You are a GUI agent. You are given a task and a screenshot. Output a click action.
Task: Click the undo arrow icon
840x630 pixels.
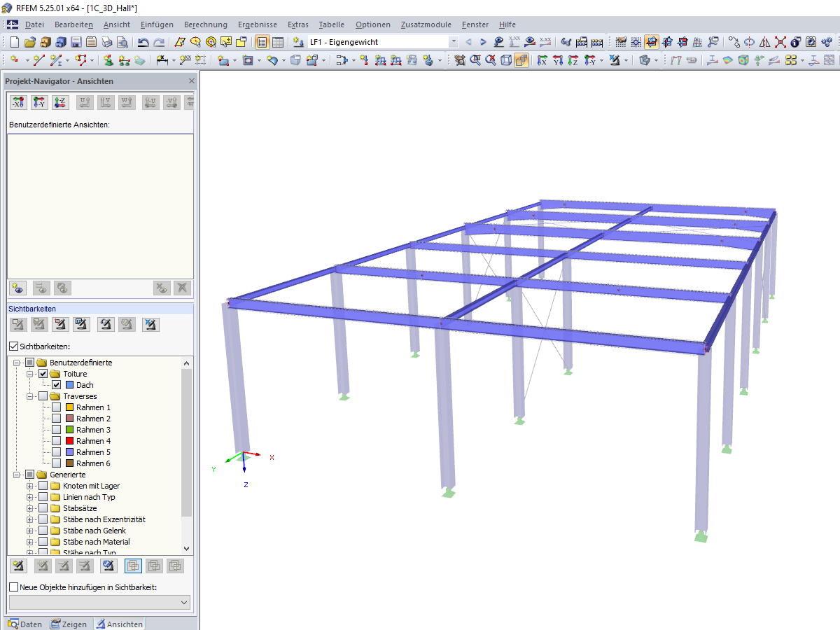143,42
